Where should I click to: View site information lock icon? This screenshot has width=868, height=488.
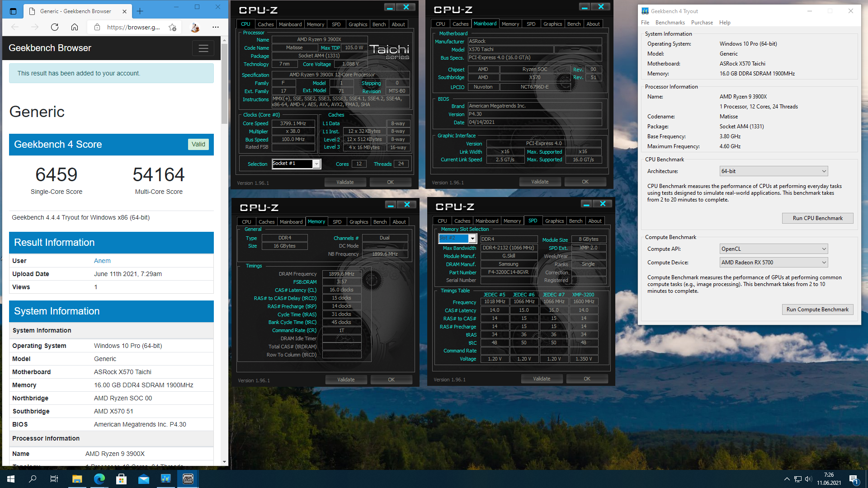[x=97, y=27]
